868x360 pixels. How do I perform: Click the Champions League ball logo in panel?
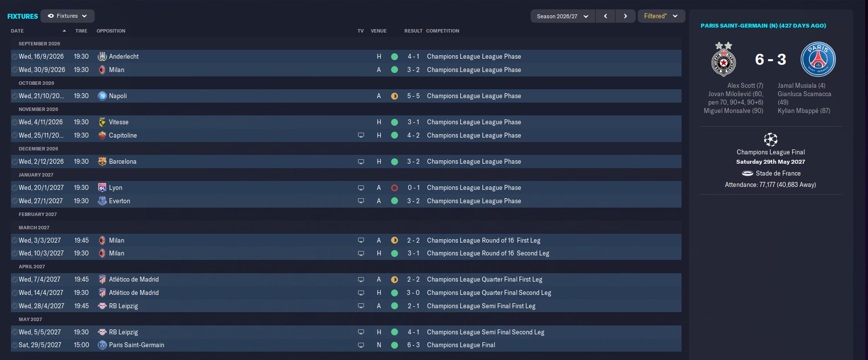pyautogui.click(x=770, y=140)
